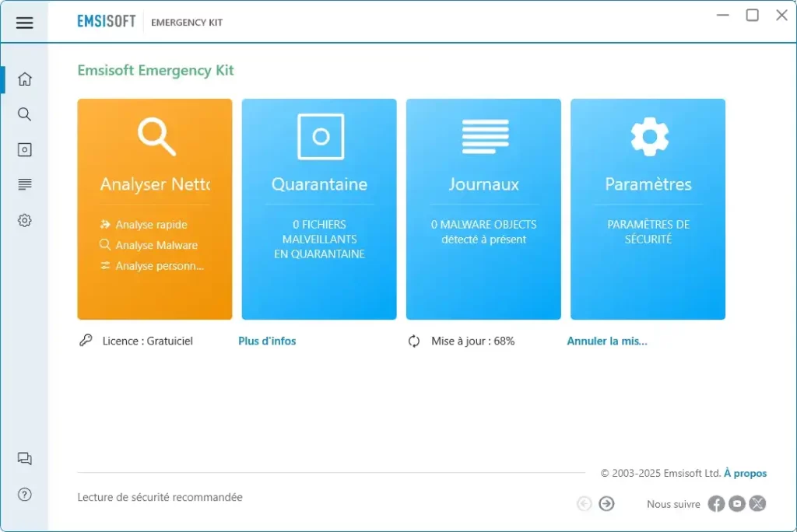This screenshot has width=797, height=532.
Task: Show next security reading with the arrow
Action: (x=607, y=503)
